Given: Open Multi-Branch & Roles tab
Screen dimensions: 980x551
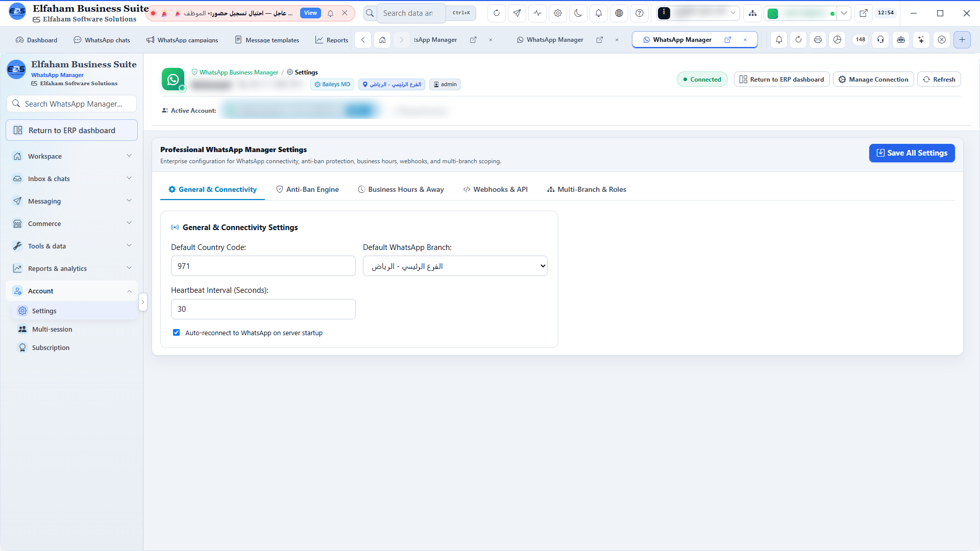Looking at the screenshot, I should pyautogui.click(x=586, y=189).
